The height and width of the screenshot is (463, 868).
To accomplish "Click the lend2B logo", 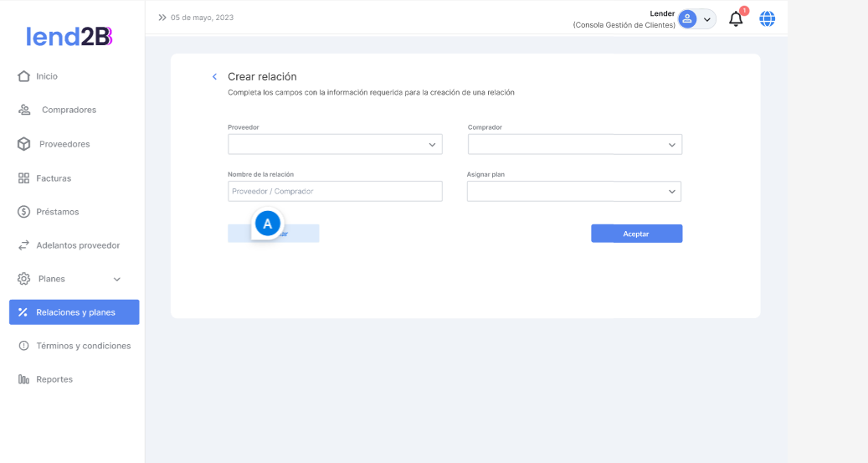I will [x=69, y=37].
